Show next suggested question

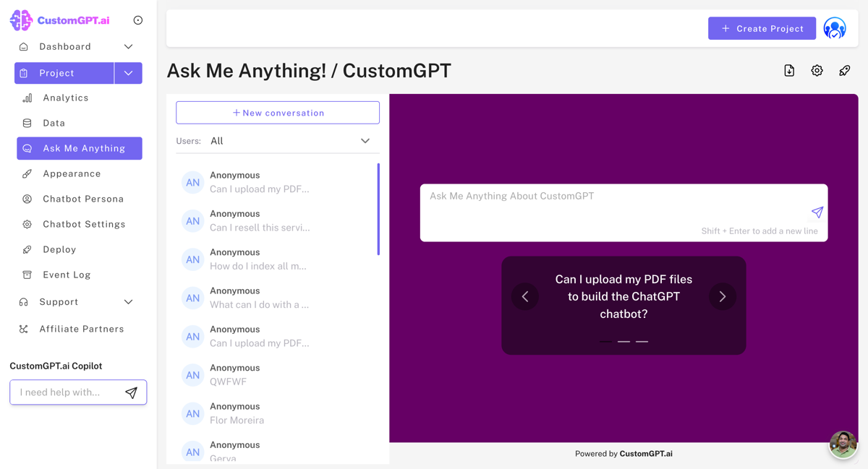[x=722, y=296]
